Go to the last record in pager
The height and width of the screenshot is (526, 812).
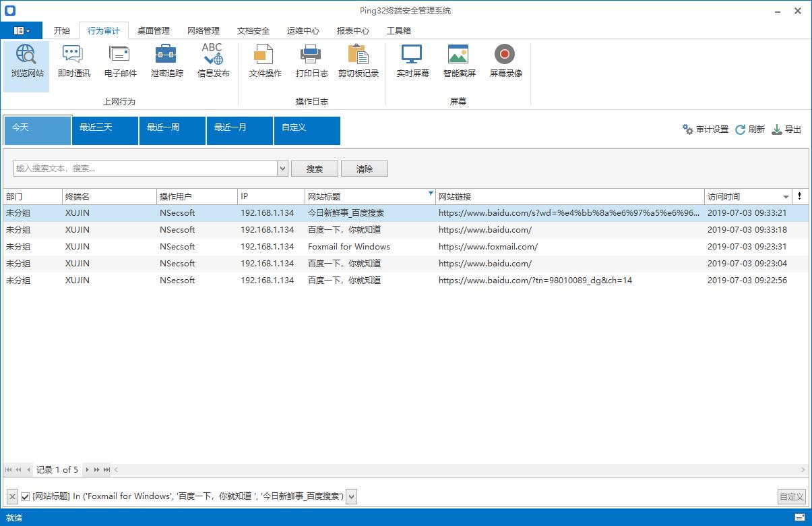pyautogui.click(x=106, y=469)
